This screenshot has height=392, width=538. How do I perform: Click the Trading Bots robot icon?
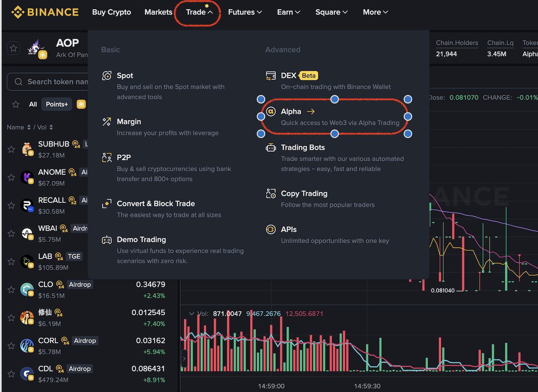tap(271, 148)
